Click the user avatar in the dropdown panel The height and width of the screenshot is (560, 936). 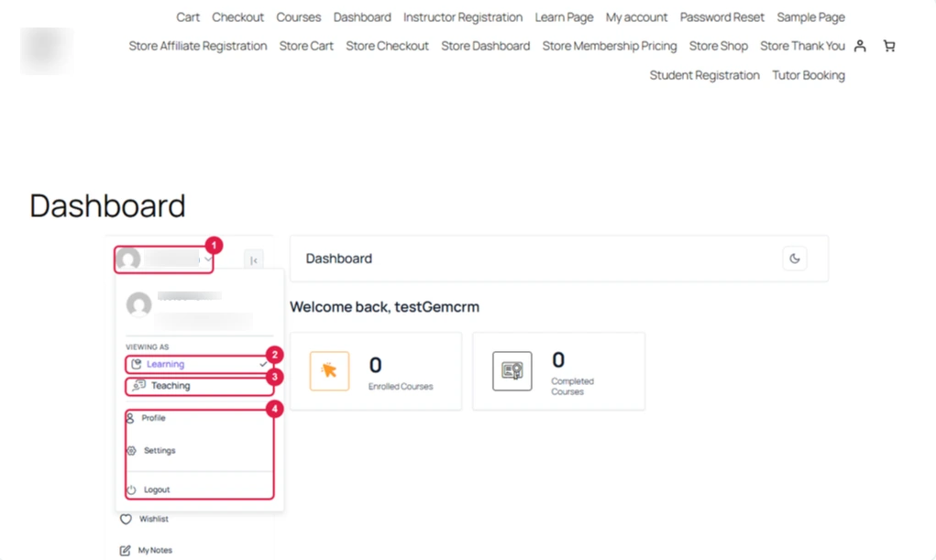point(138,304)
